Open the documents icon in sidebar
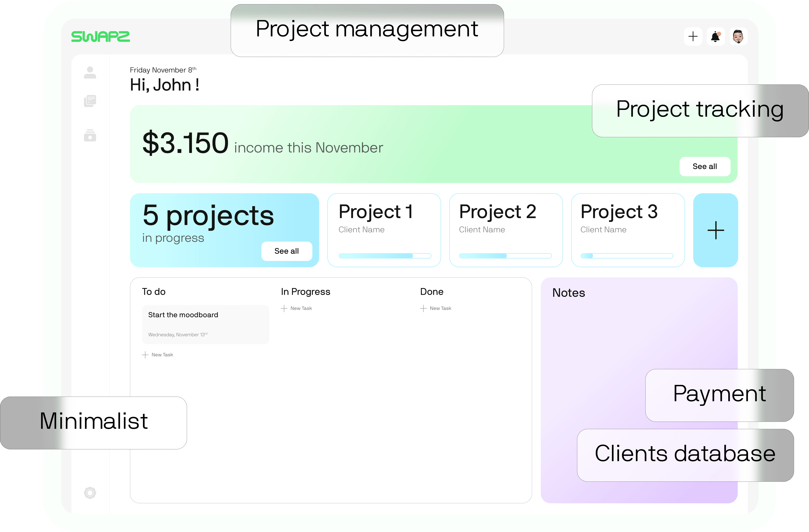The image size is (809, 532). pos(90,101)
